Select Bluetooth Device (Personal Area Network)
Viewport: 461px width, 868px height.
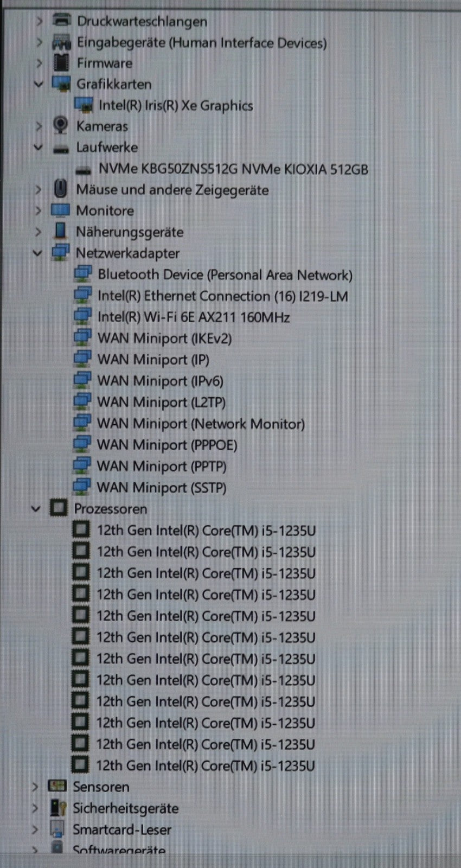point(225,275)
